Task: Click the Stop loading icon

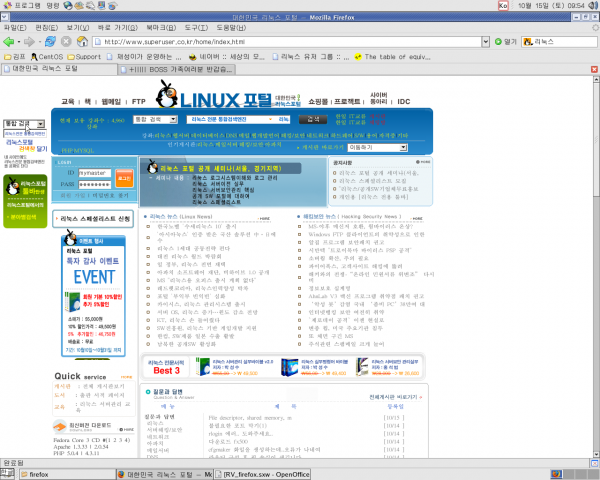Action: pyautogui.click(x=66, y=41)
